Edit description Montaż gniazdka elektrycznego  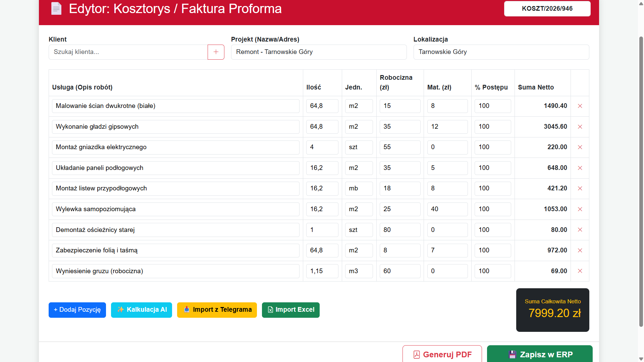pos(176,147)
